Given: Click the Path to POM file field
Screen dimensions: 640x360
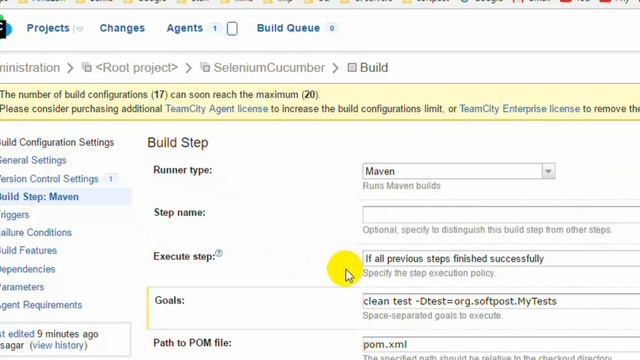Looking at the screenshot, I should pos(501,344).
